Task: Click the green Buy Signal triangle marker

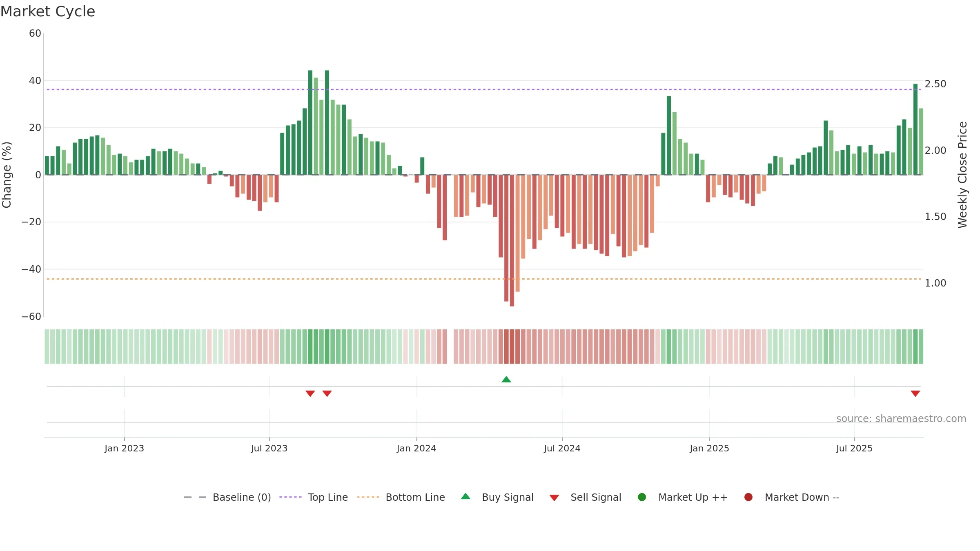Action: click(x=506, y=380)
